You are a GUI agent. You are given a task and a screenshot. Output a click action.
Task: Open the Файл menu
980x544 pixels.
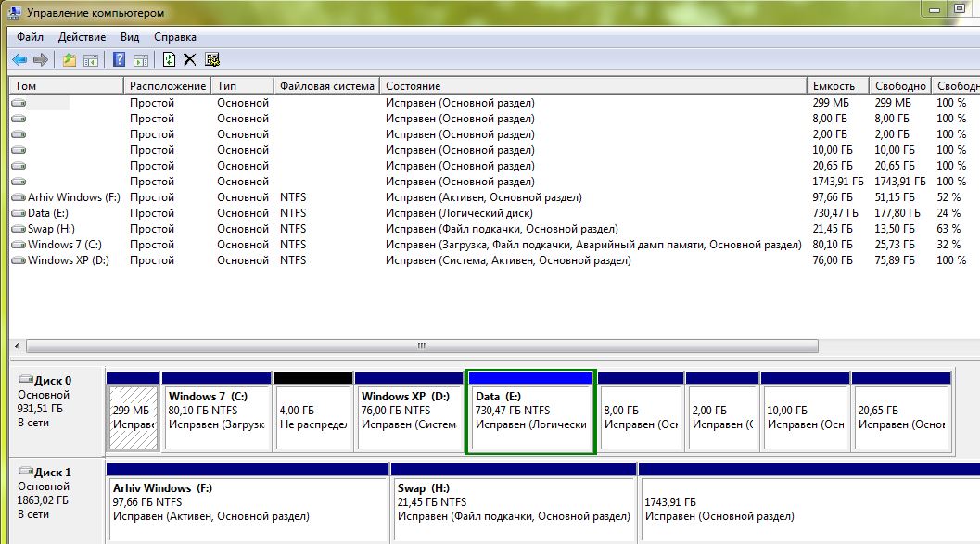[30, 37]
